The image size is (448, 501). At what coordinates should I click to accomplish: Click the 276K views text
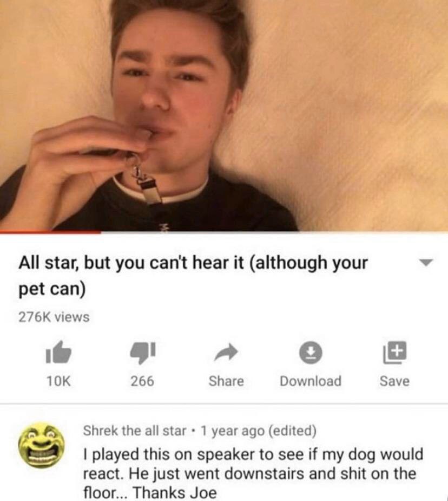(x=54, y=317)
